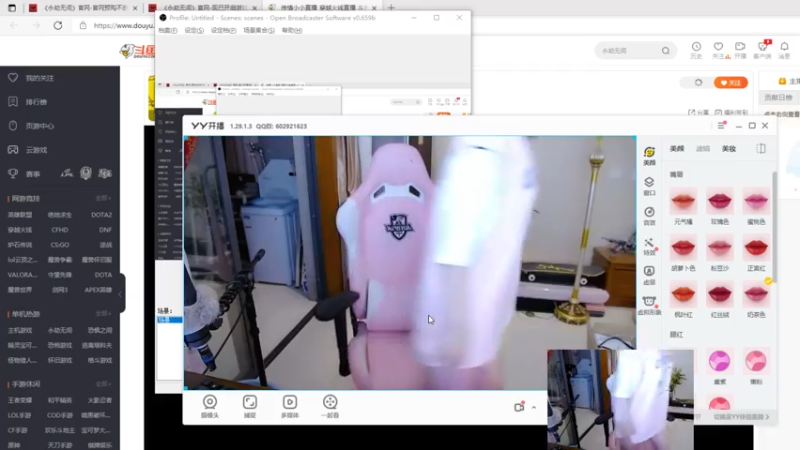
Task: Select the 红丝绒 lip color
Action: point(719,294)
